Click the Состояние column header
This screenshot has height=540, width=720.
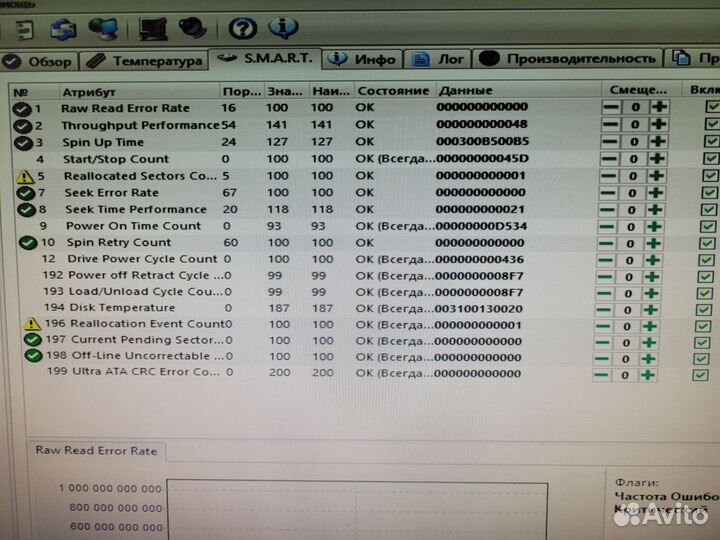tap(393, 91)
